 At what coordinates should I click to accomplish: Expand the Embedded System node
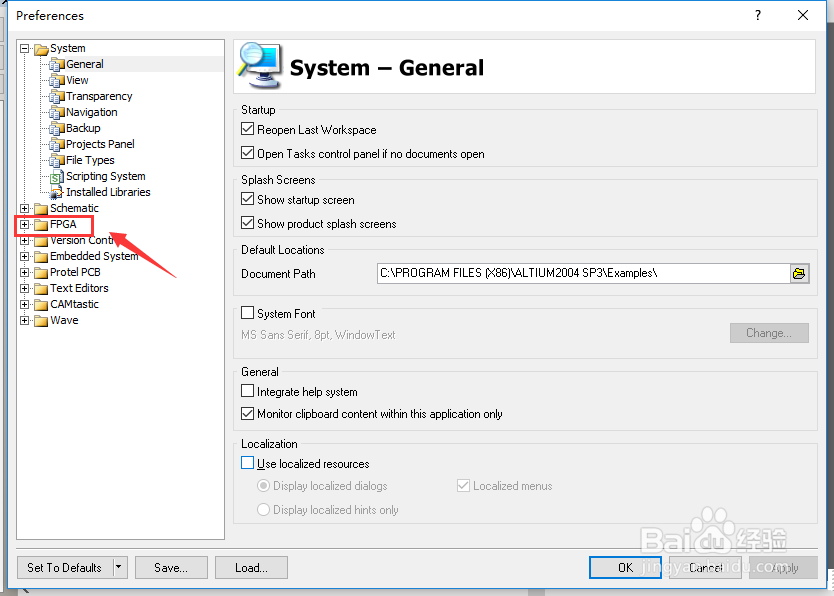[24, 256]
